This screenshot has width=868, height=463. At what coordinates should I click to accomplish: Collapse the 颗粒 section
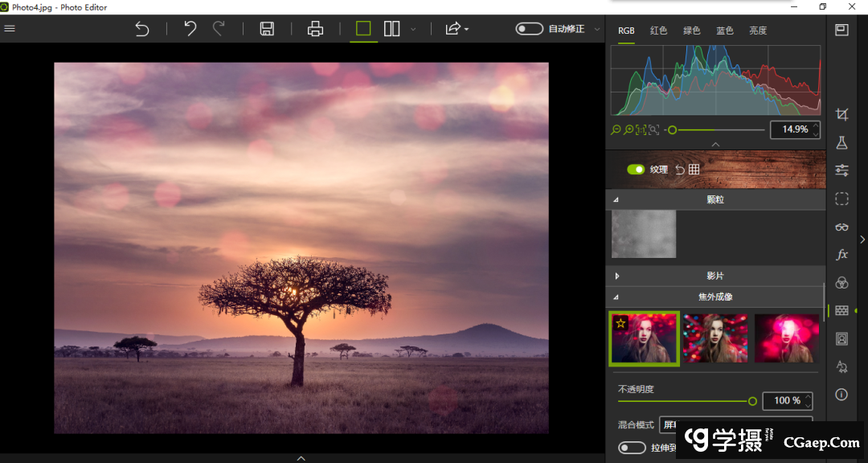point(715,199)
